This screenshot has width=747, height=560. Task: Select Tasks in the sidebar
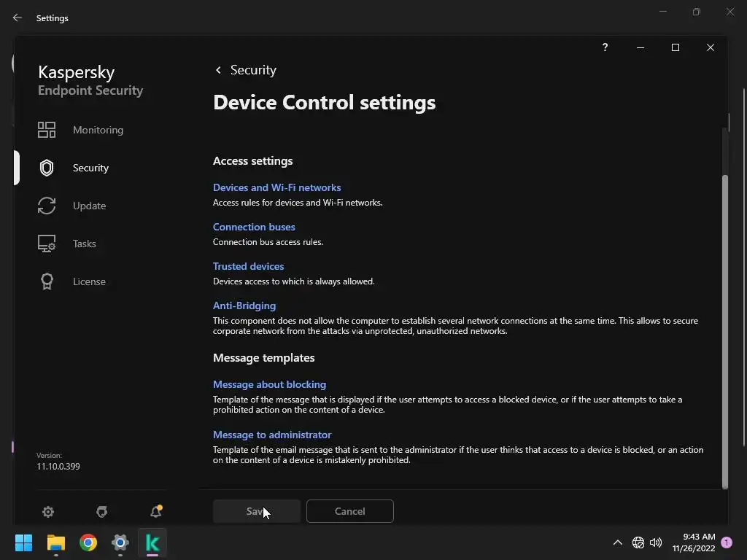85,244
